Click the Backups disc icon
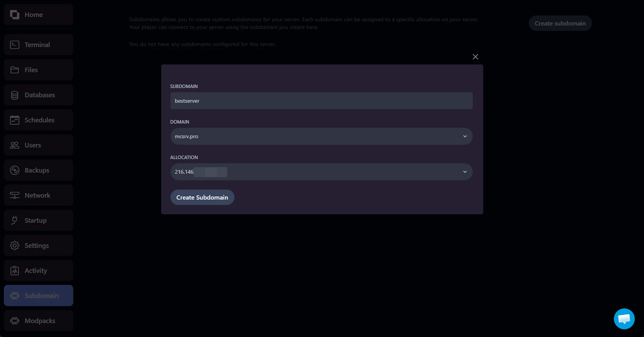 click(15, 170)
